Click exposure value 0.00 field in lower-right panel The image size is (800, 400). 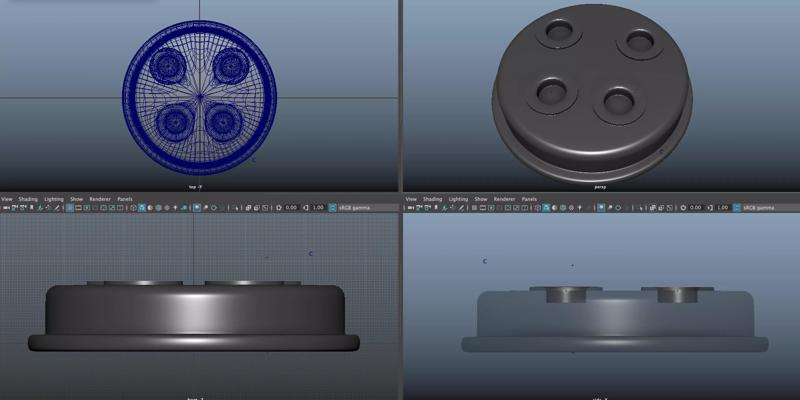[695, 208]
